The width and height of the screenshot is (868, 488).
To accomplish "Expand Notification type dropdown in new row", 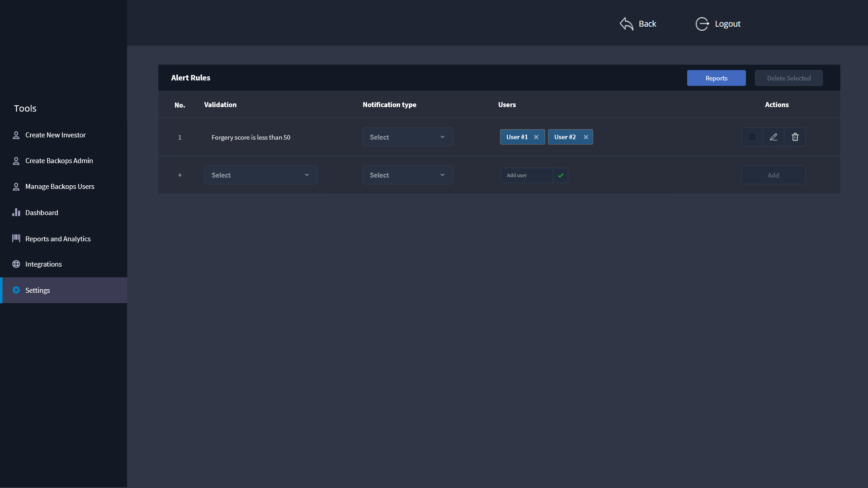I will (407, 175).
